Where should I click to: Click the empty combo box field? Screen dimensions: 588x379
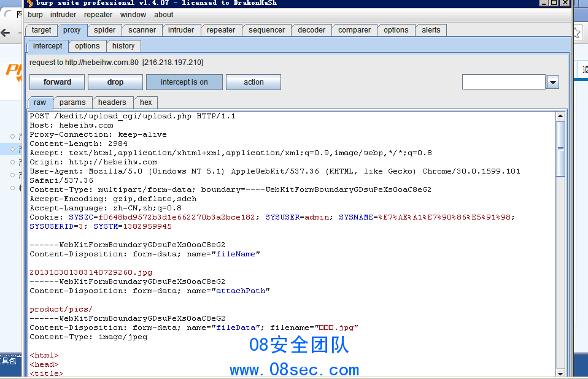coord(504,82)
